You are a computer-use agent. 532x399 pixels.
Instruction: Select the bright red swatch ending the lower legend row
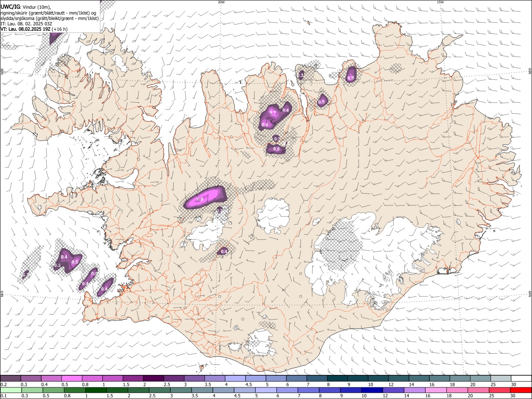pyautogui.click(x=521, y=390)
